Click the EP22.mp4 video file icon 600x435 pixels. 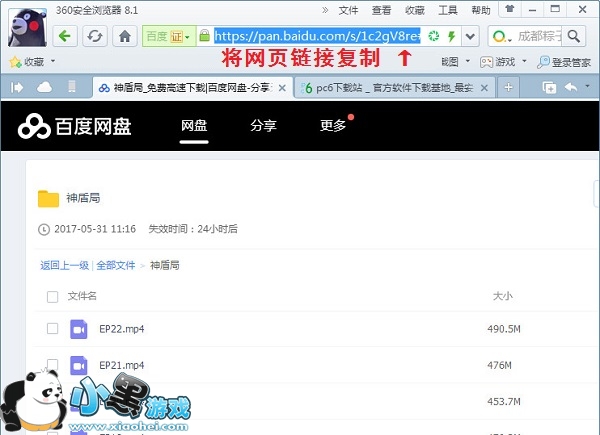(x=79, y=329)
